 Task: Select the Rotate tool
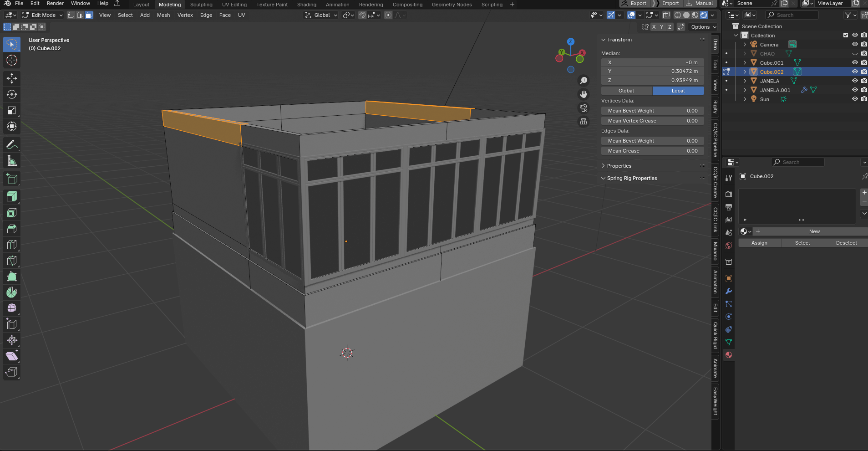[x=12, y=94]
